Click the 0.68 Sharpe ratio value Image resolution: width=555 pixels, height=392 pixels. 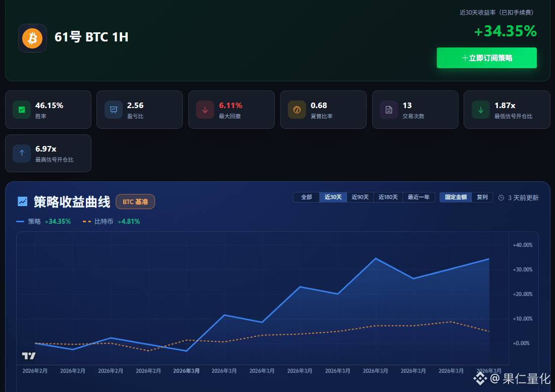coord(319,106)
